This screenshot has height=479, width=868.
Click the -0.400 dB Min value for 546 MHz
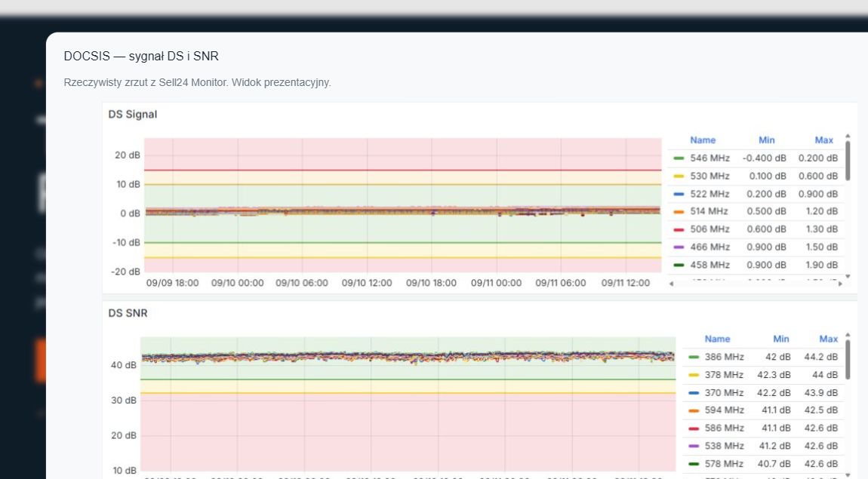click(x=764, y=158)
